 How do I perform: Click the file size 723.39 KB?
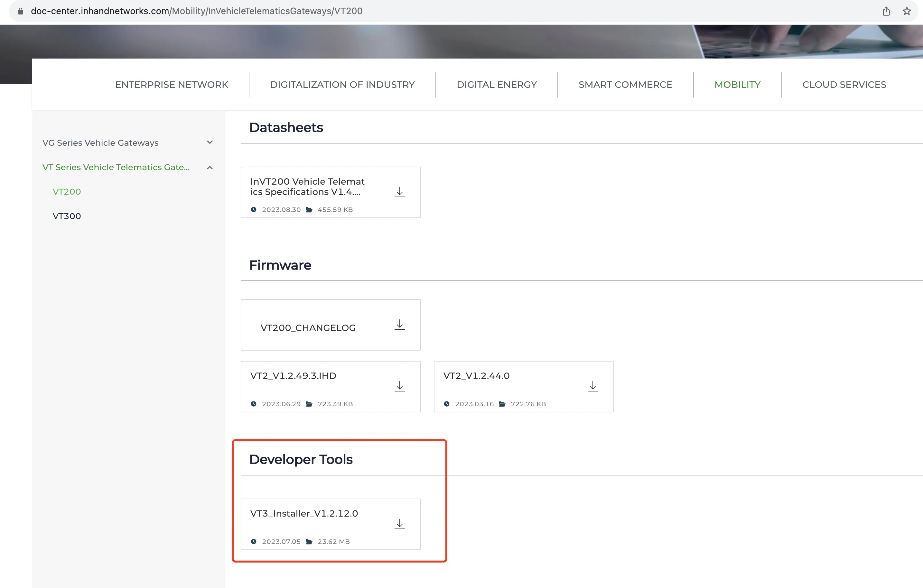(x=335, y=404)
